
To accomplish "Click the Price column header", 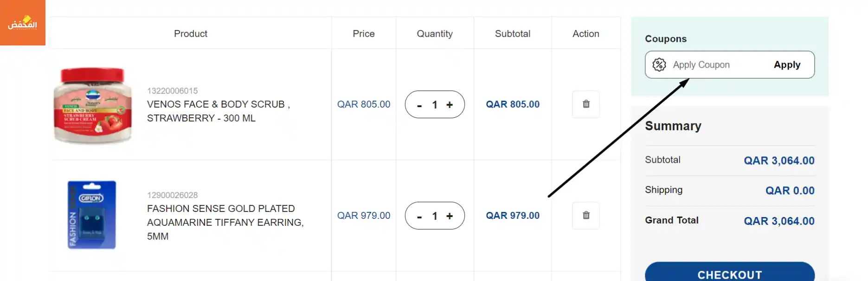I will pyautogui.click(x=364, y=34).
